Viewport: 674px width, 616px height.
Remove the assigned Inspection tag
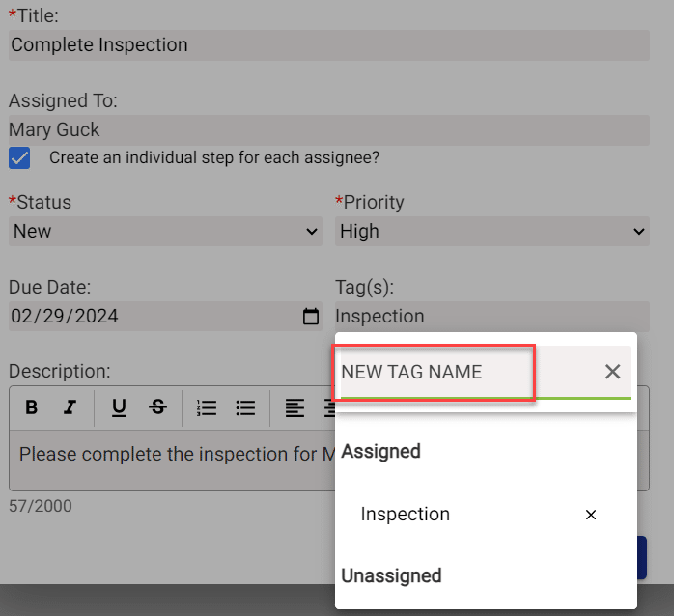pos(591,515)
